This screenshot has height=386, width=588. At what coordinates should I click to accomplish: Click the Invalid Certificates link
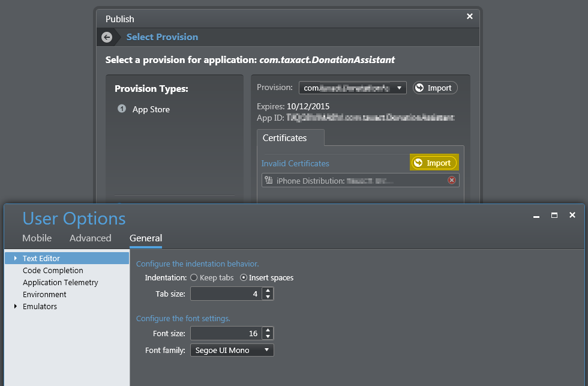(x=295, y=163)
